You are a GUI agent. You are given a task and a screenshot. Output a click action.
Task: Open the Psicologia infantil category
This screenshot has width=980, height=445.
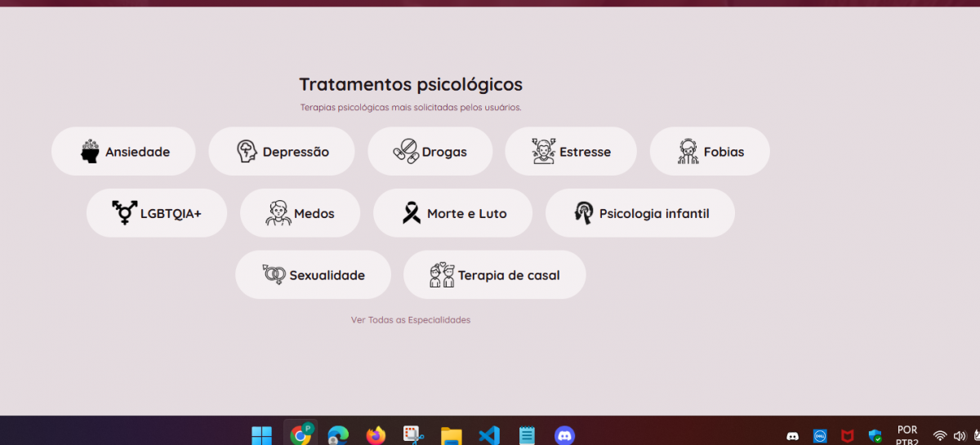[639, 213]
